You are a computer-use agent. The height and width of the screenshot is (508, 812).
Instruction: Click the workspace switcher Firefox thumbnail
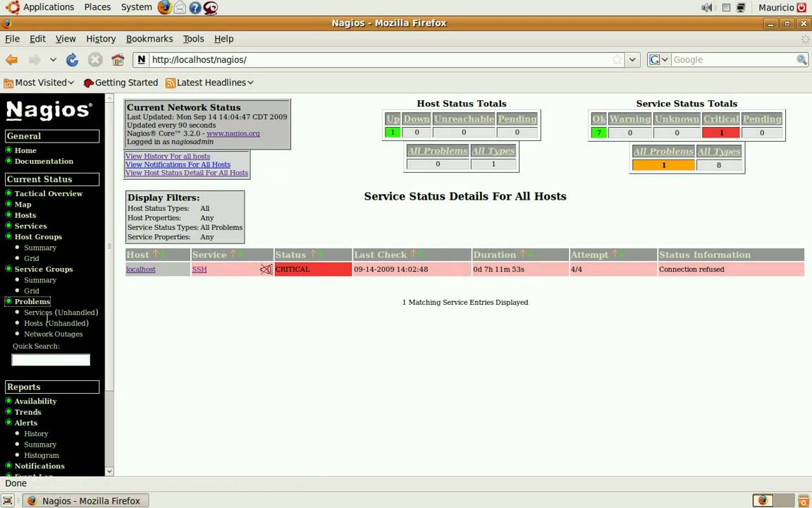click(x=762, y=501)
